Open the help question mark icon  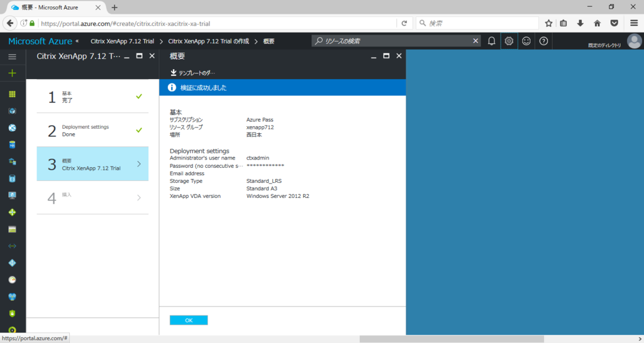543,41
